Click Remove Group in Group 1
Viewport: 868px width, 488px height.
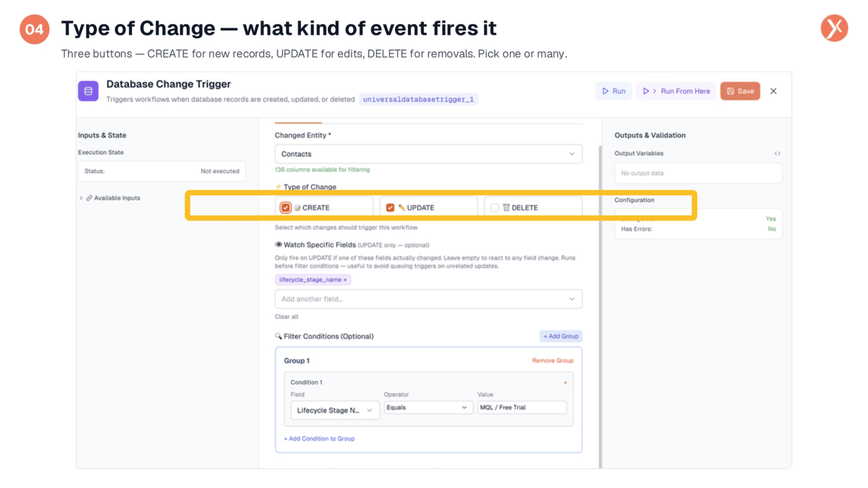552,361
